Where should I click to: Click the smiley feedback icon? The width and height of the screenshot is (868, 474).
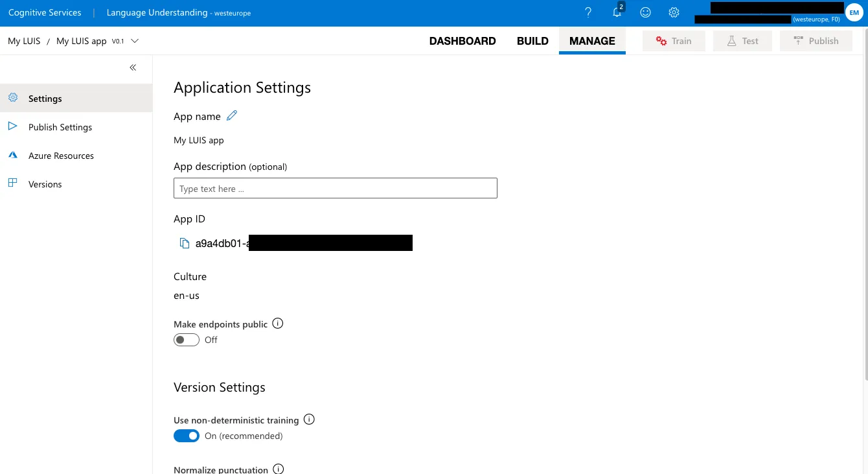[645, 12]
